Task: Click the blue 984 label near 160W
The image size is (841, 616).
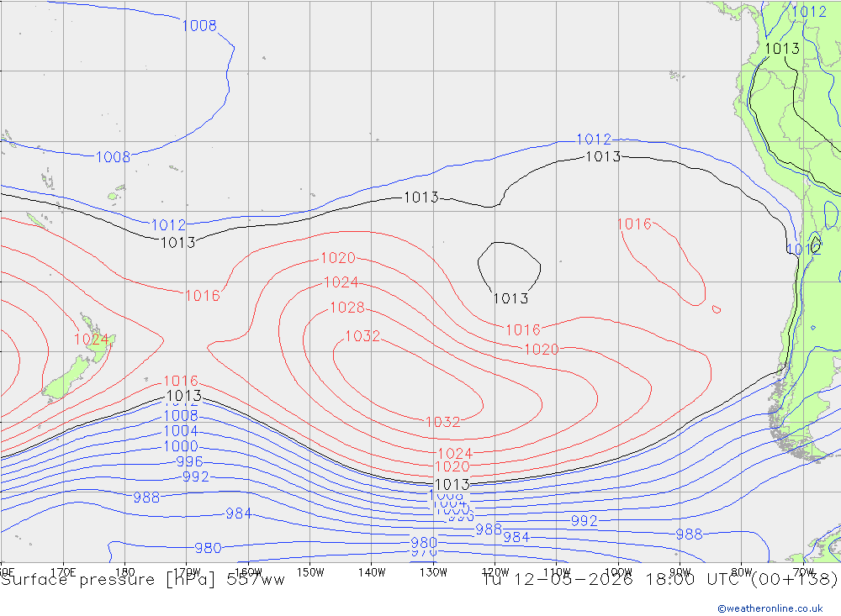Action: [x=239, y=513]
